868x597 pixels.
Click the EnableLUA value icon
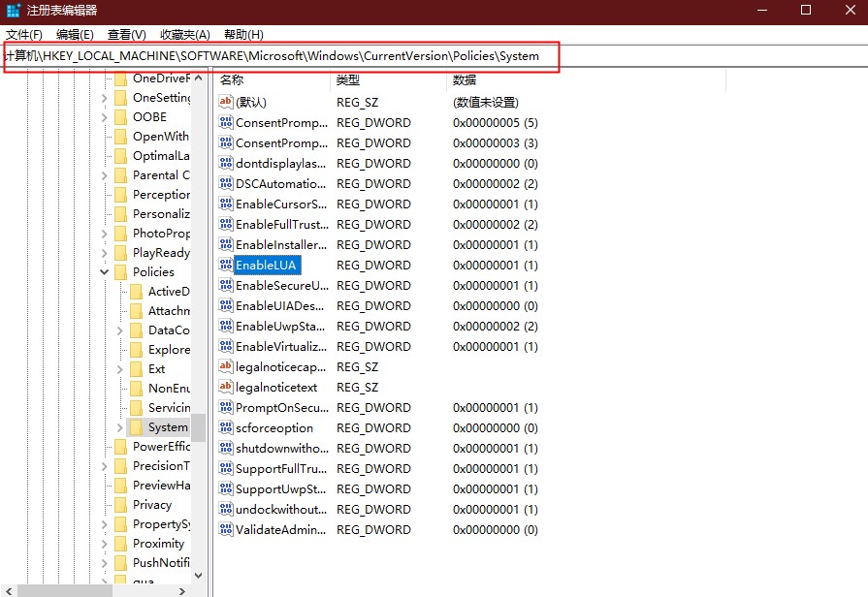(225, 265)
